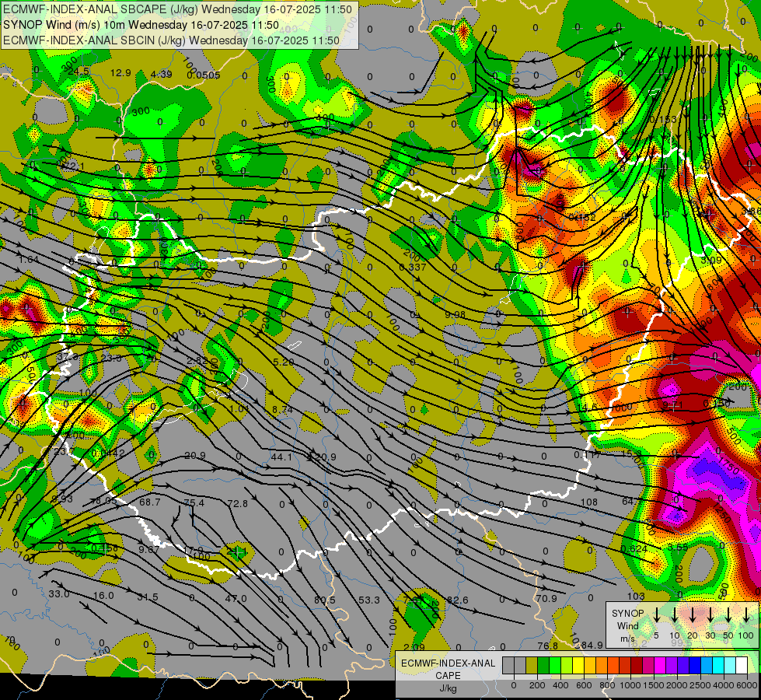Click the '24.5' value near the top-left
The width and height of the screenshot is (761, 700).
79,72
